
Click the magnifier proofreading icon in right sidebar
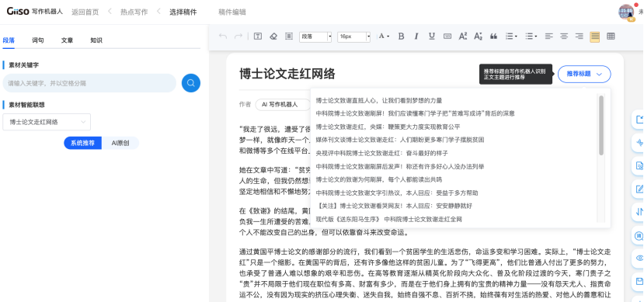click(639, 235)
